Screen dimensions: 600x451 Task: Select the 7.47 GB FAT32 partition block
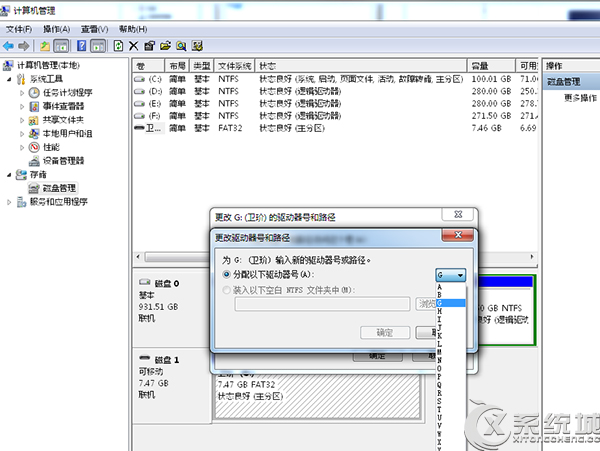tap(318, 396)
